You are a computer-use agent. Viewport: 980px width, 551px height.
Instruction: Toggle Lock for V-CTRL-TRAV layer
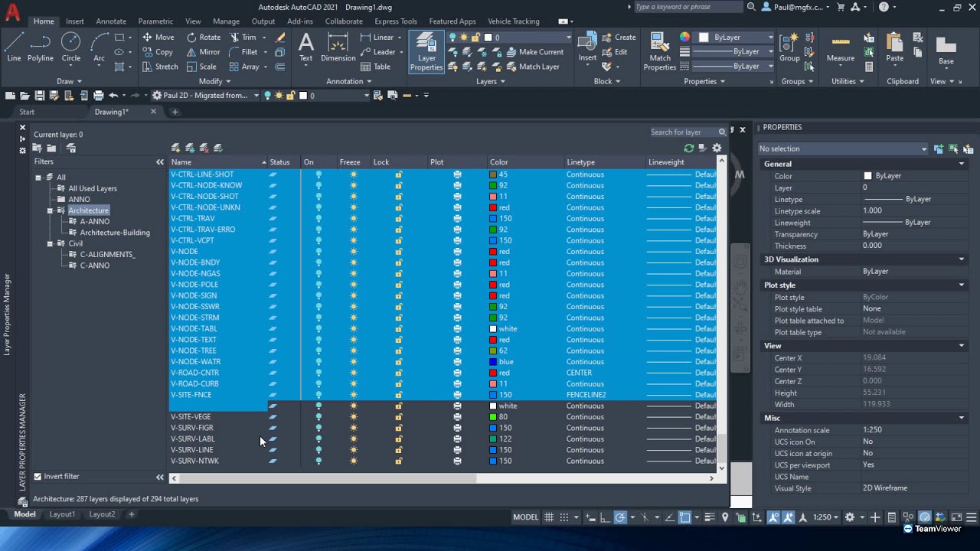point(398,219)
